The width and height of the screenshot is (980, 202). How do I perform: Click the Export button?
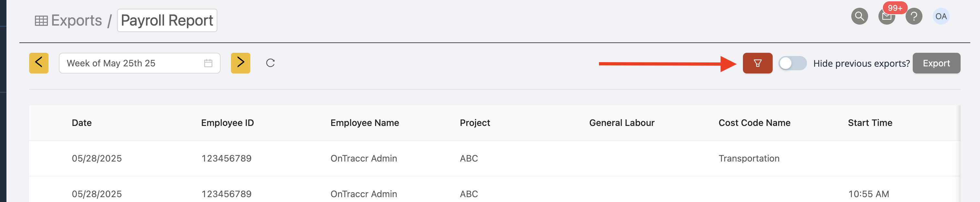[936, 63]
